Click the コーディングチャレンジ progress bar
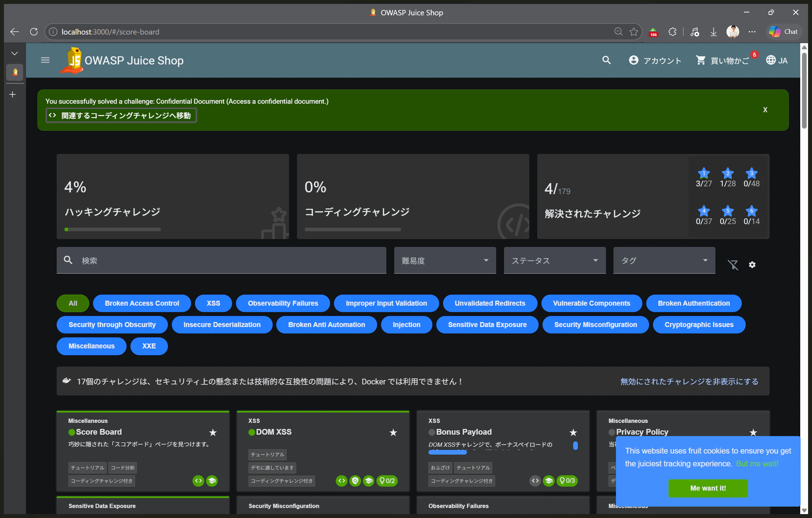This screenshot has width=812, height=518. click(x=353, y=229)
